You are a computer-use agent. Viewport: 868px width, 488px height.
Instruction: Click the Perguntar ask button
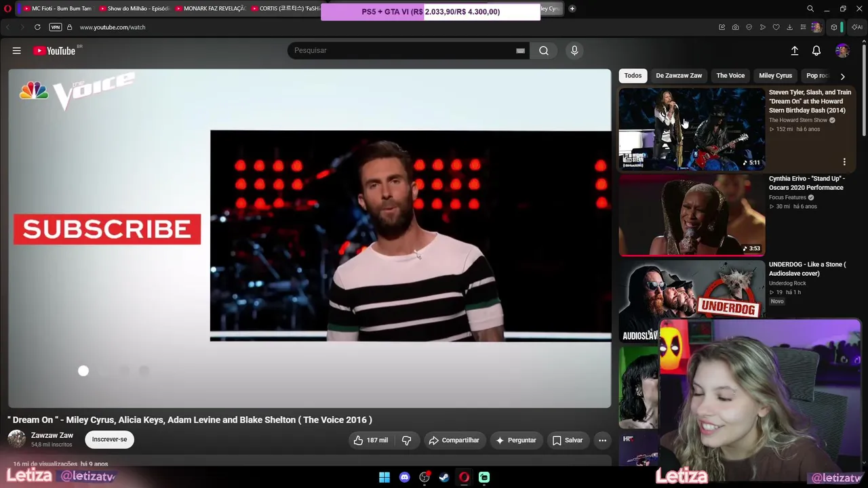point(516,441)
